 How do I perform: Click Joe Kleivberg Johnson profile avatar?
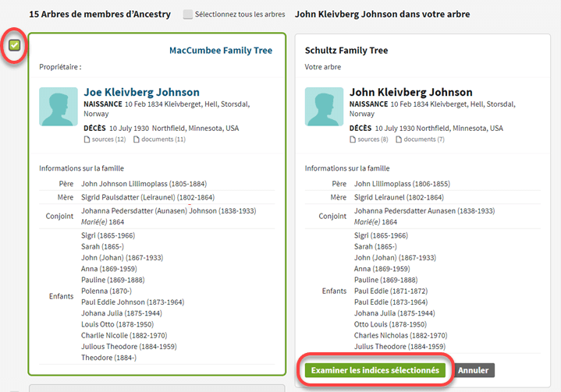click(59, 107)
